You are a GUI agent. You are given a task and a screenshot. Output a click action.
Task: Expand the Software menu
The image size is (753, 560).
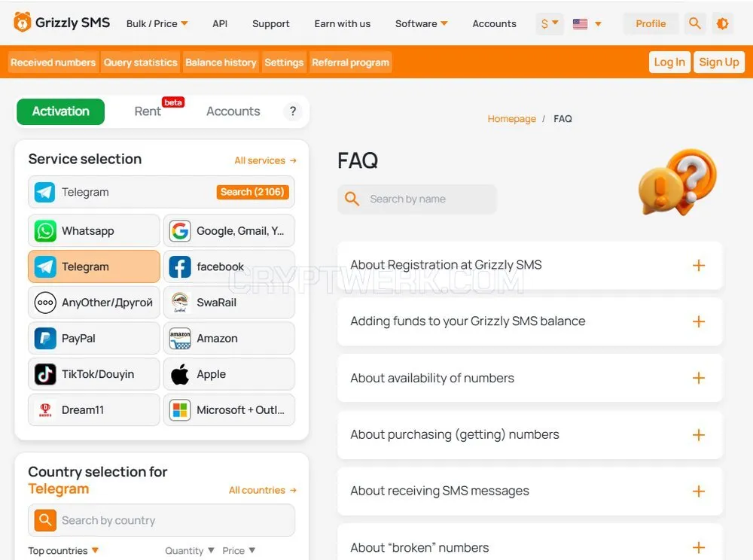[x=421, y=23]
